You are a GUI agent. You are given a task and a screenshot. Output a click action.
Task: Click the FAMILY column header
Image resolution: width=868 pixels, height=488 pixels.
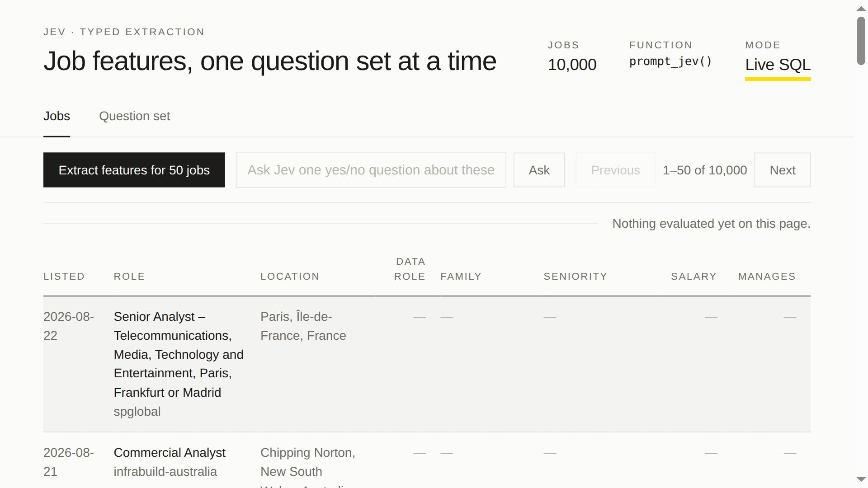(461, 277)
